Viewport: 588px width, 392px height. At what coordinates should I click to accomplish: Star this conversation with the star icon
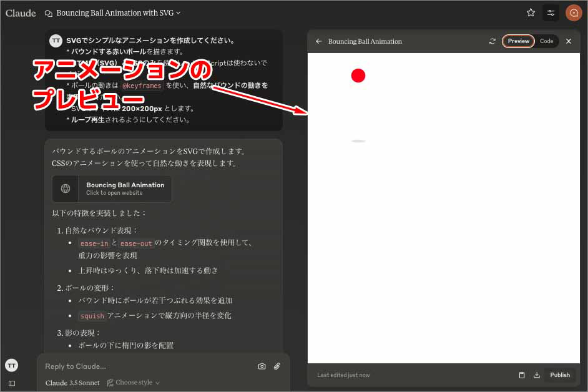click(x=531, y=12)
